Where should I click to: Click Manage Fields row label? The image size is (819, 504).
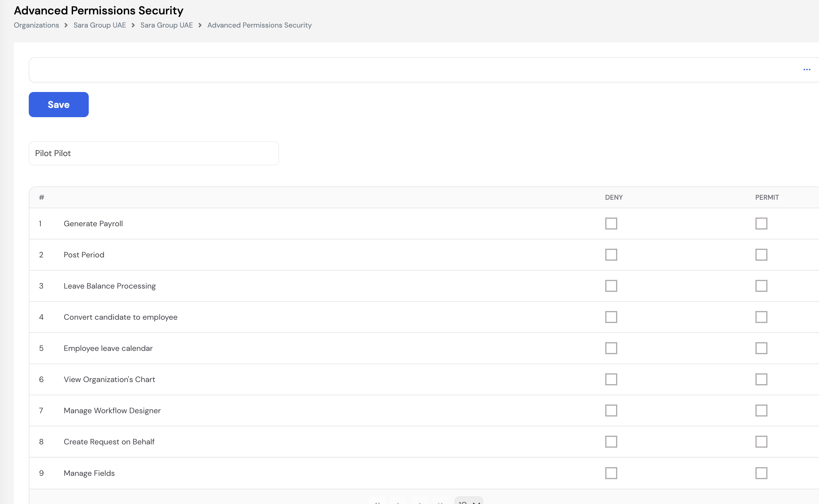(x=89, y=473)
